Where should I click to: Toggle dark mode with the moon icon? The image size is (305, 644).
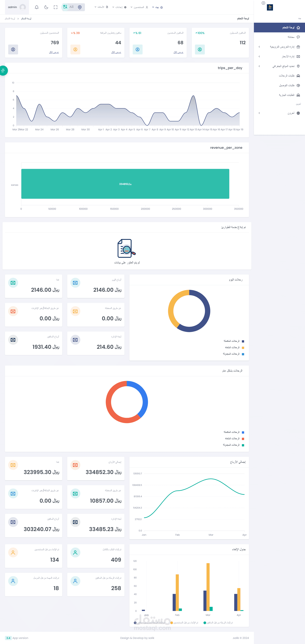(x=46, y=7)
